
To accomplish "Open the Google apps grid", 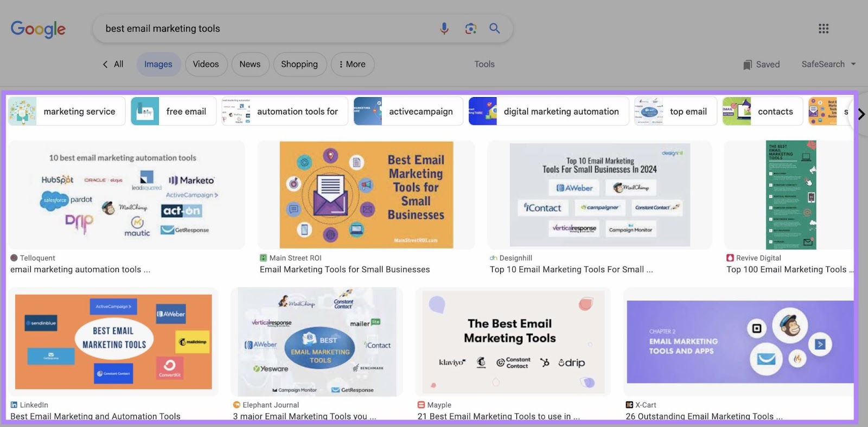I will pos(823,28).
